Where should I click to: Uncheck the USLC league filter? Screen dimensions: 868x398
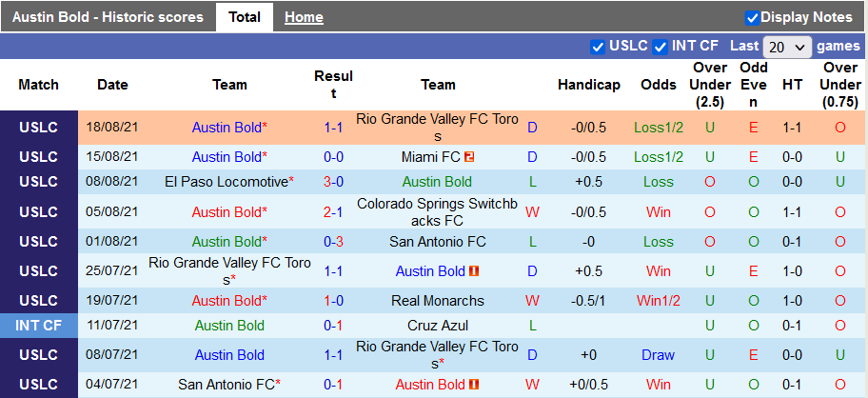coord(598,47)
